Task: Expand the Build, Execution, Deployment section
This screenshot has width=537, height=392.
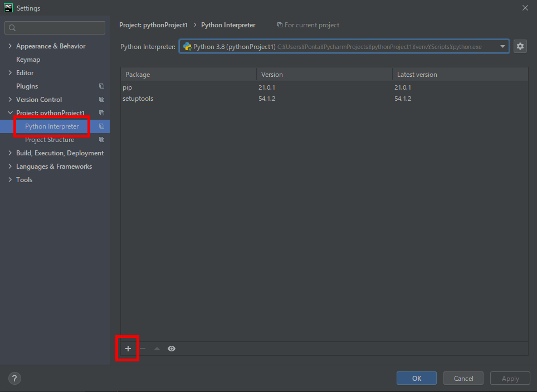Action: [10, 153]
